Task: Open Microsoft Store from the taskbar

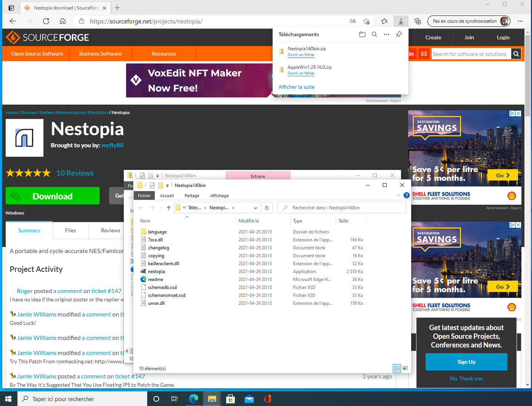Action: pyautogui.click(x=231, y=399)
